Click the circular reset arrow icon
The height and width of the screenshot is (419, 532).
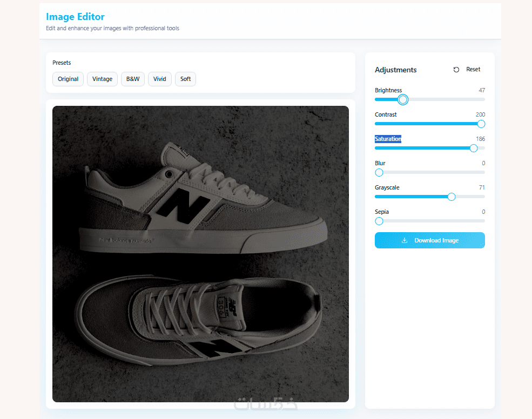point(456,70)
